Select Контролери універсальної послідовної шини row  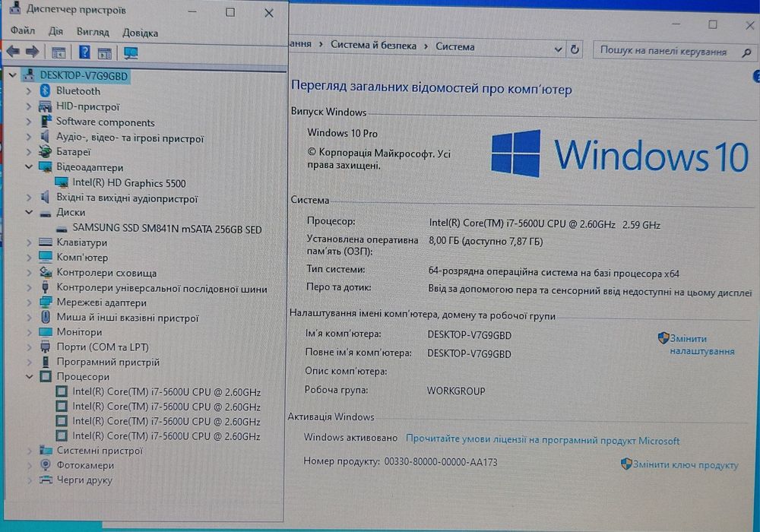point(162,288)
